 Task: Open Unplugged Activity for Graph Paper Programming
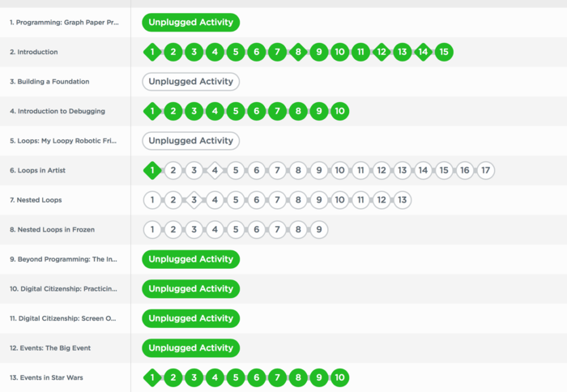[190, 23]
